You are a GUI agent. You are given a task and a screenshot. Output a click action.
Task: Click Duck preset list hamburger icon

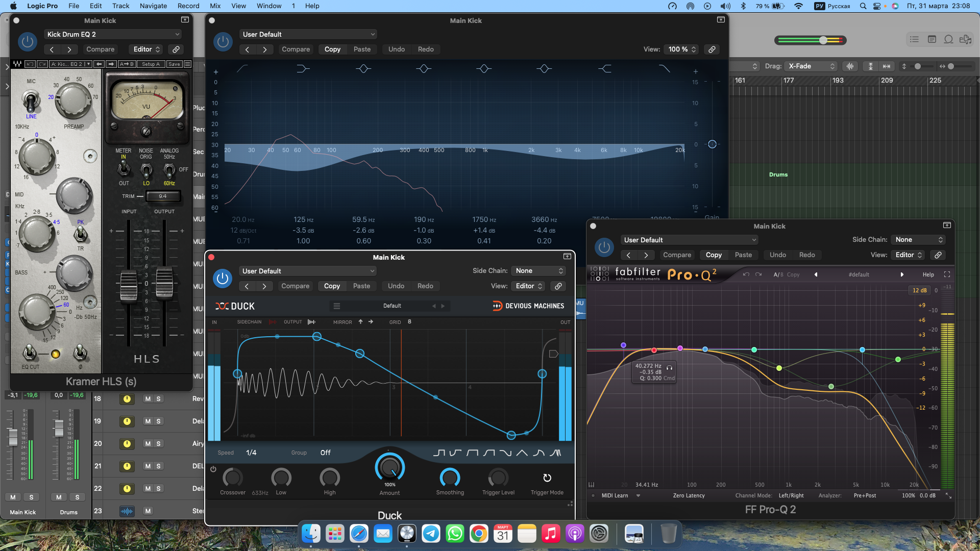click(336, 306)
